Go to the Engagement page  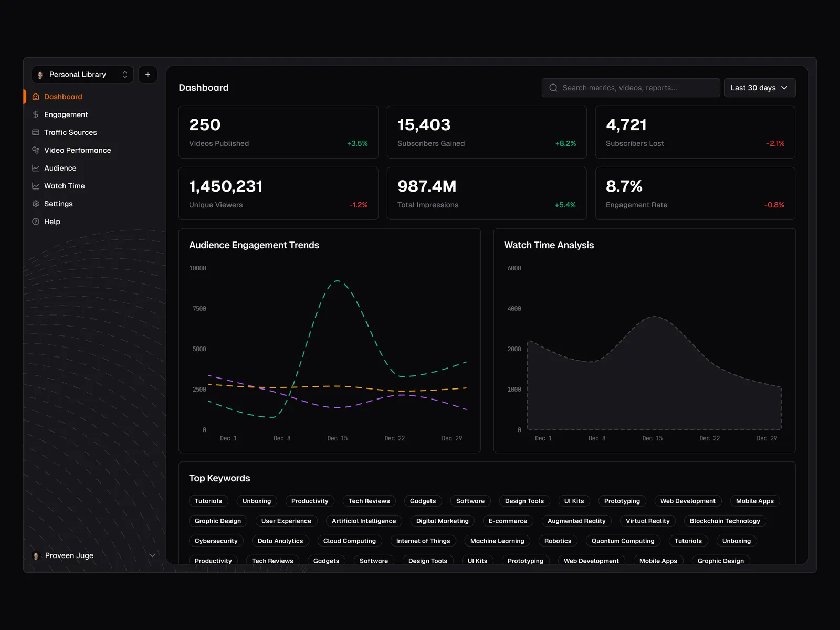coord(66,114)
